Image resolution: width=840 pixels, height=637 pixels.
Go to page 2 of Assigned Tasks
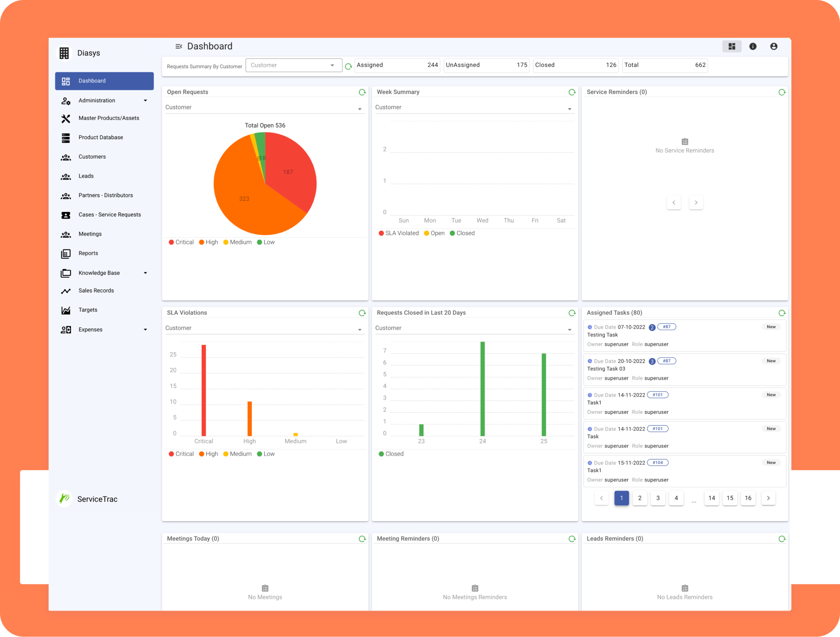[x=640, y=498]
